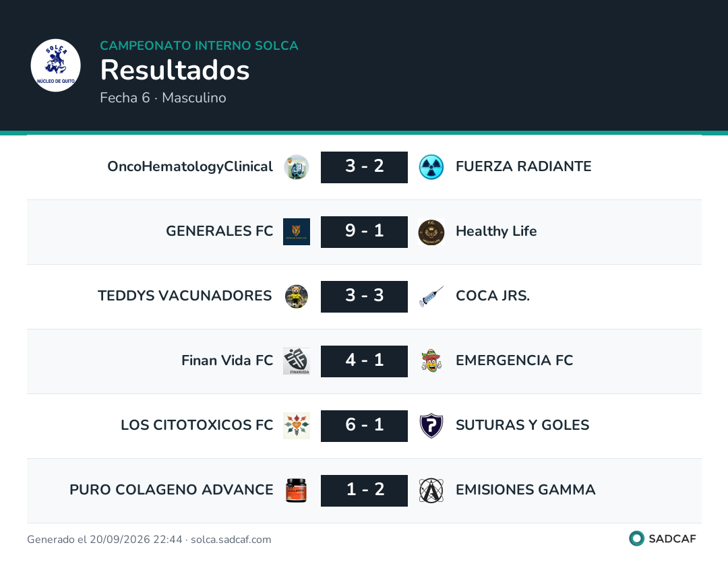Click the OncoHematologyClinical team badge
728x574 pixels.
[x=297, y=167]
